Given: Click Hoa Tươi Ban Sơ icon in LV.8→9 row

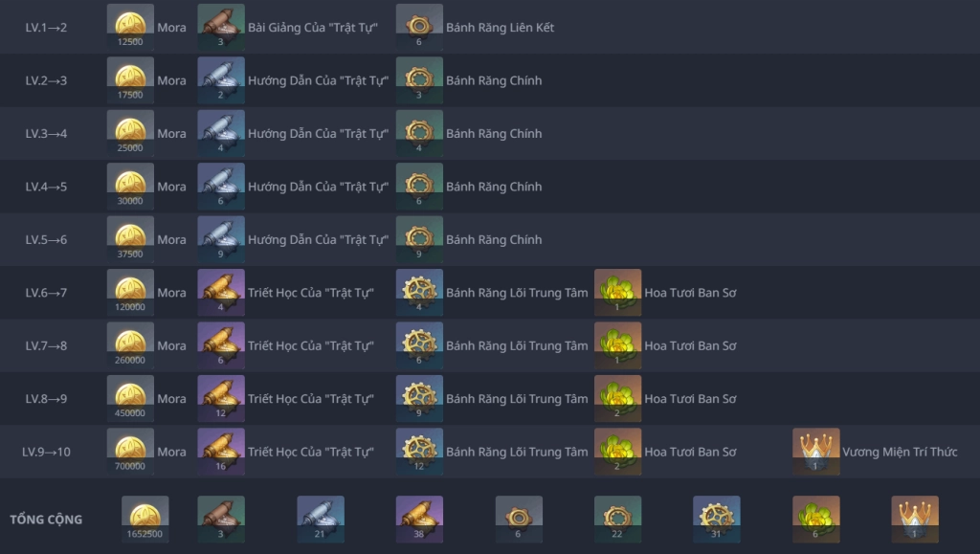Looking at the screenshot, I should (x=617, y=398).
